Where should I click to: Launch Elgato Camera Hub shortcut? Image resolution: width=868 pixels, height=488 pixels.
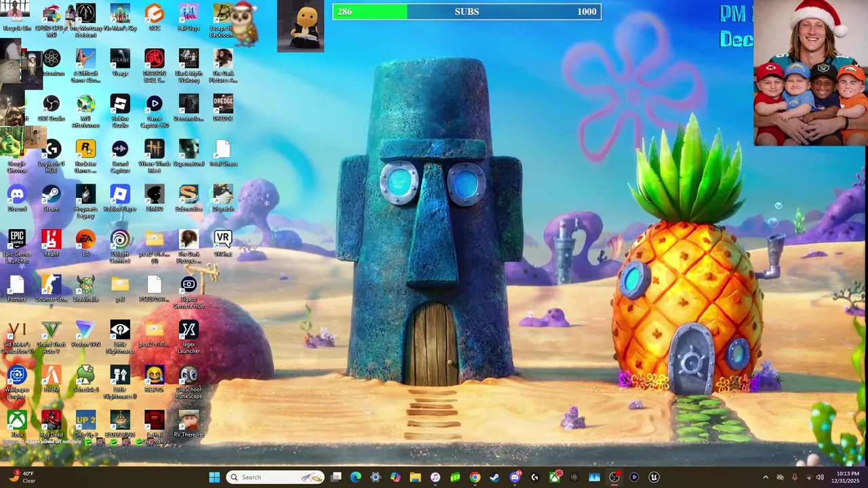point(189,292)
